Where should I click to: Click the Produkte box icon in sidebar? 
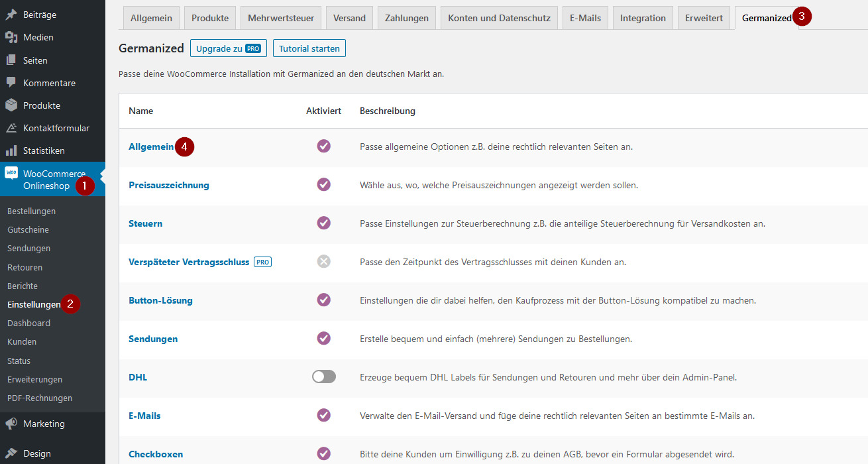pos(11,105)
